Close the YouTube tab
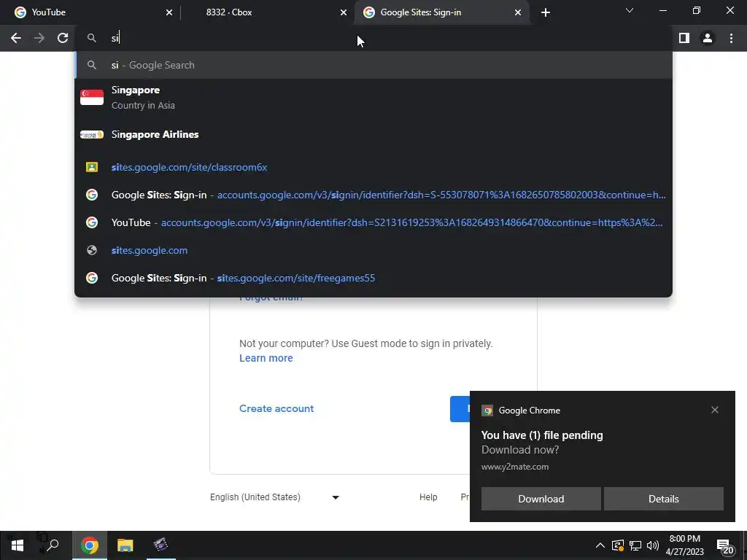Screen dimensions: 747x560 [169, 12]
